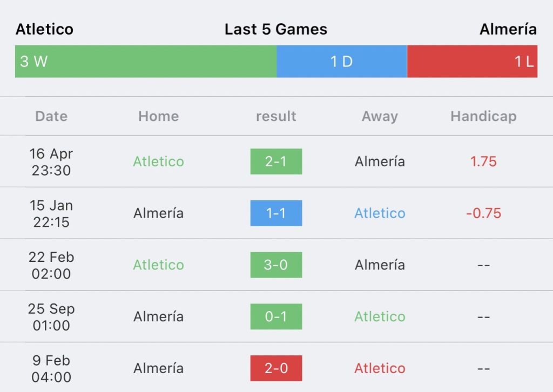Open red Atletico away link on 9 Feb

380,368
